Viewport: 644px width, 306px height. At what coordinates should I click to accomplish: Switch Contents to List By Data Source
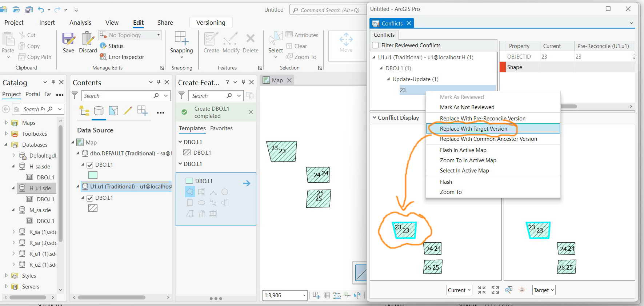(x=99, y=111)
